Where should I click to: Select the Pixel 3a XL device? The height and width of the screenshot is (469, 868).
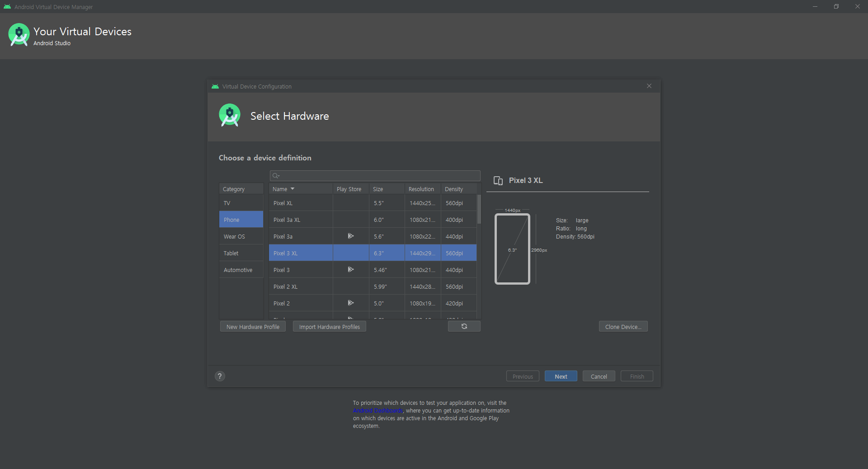point(373,220)
